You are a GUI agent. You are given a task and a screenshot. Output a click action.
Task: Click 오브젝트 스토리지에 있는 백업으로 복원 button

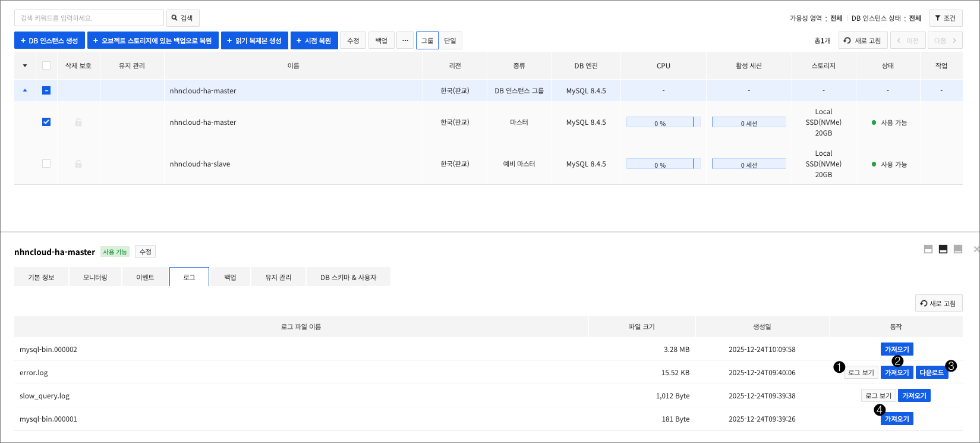pos(153,40)
